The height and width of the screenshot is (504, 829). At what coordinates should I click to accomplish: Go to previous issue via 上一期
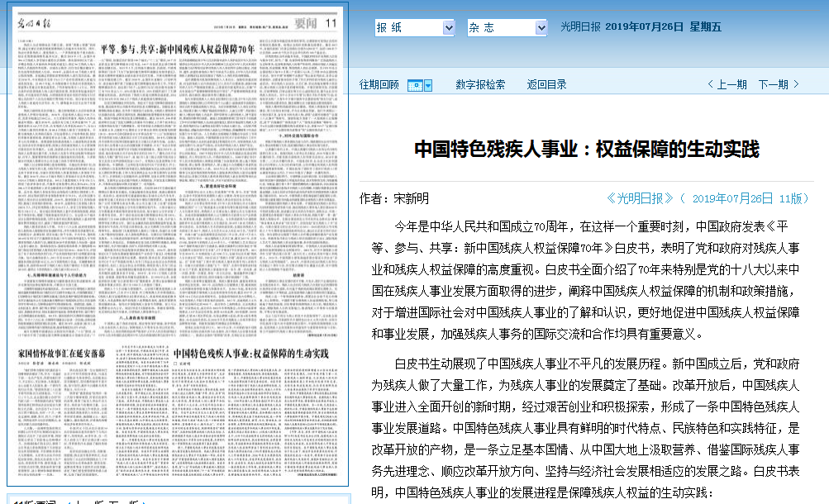coord(727,84)
